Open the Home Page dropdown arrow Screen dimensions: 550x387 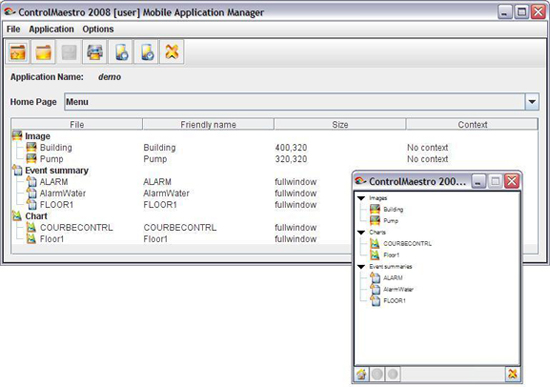532,102
